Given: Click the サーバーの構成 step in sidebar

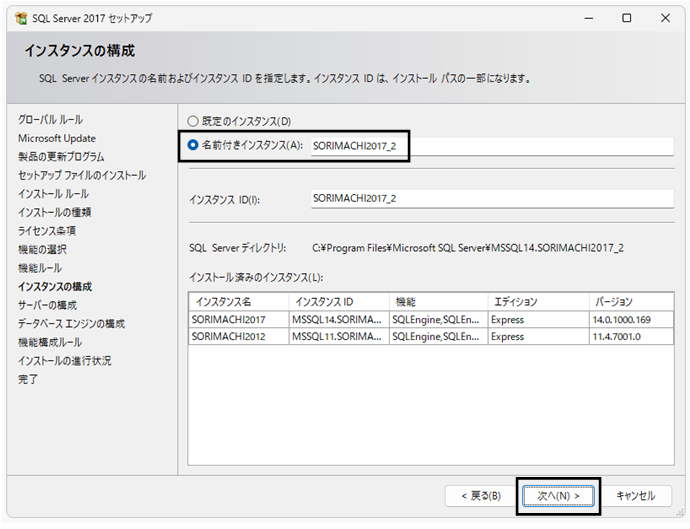Looking at the screenshot, I should pyautogui.click(x=47, y=305).
